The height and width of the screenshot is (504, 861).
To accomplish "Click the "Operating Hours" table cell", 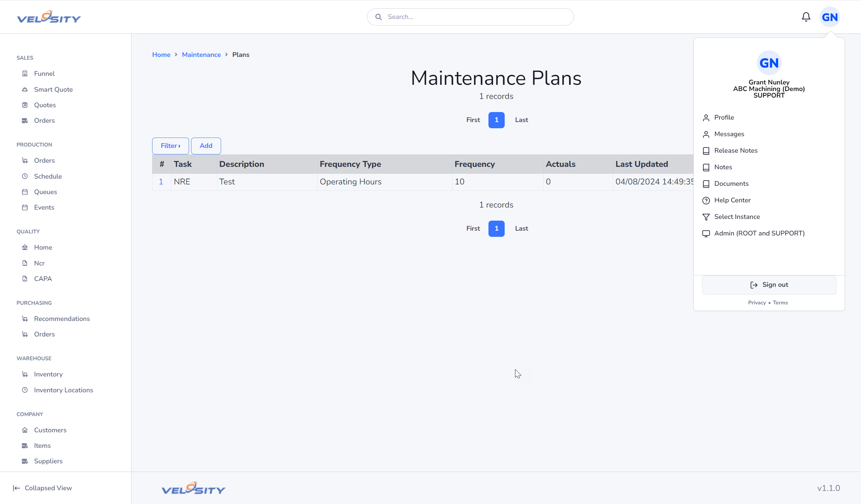I will (x=385, y=182).
